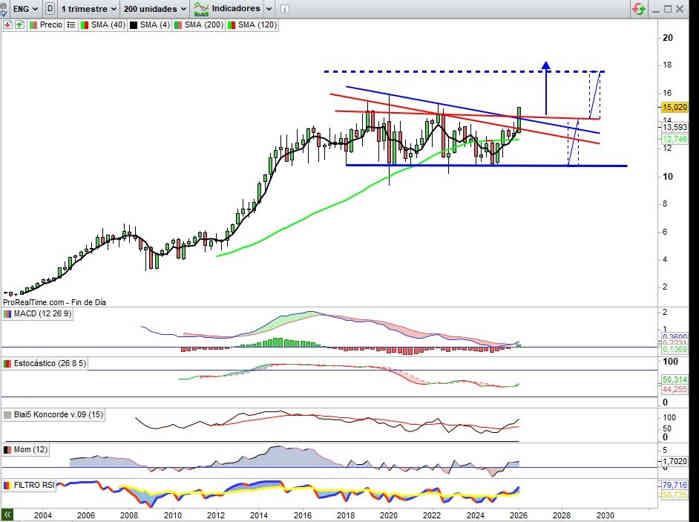Click the red plus icon beside Precio
The width and height of the screenshot is (699, 522).
point(6,23)
